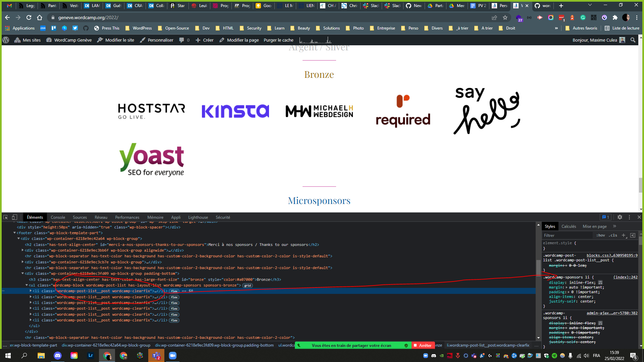Open the DevTools settings gear
Screen dimensions: 644x362
coord(620,217)
